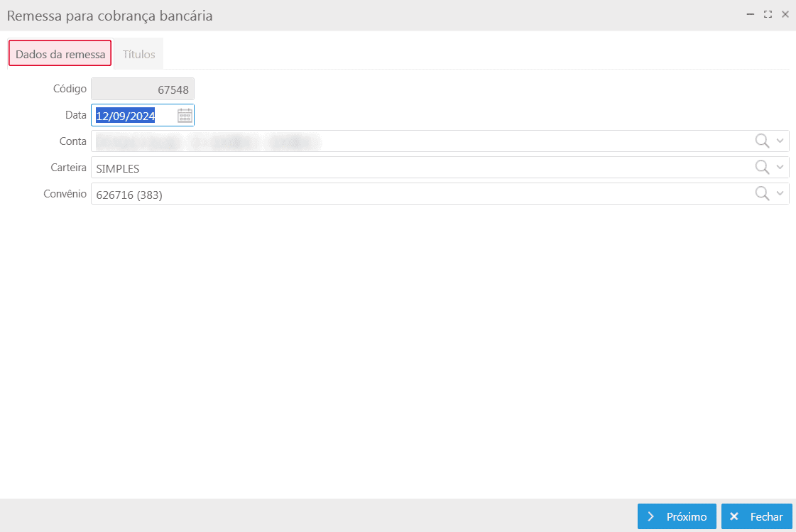Viewport: 796px width, 532px height.
Task: Expand the Conta dropdown arrow
Action: [780, 141]
